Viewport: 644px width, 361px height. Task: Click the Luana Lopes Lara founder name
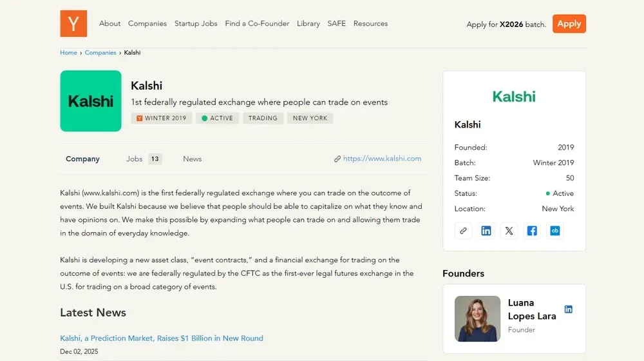pyautogui.click(x=532, y=309)
